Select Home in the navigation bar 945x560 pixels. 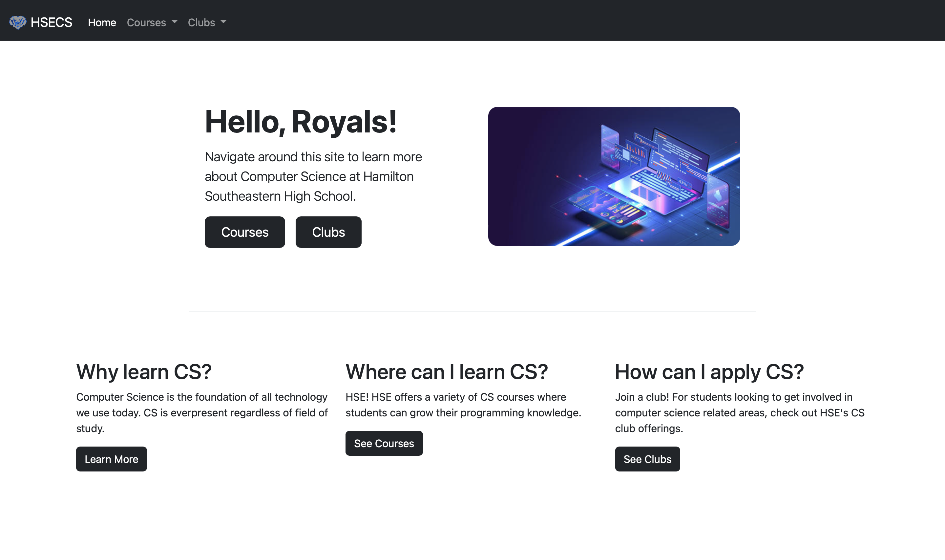point(102,23)
